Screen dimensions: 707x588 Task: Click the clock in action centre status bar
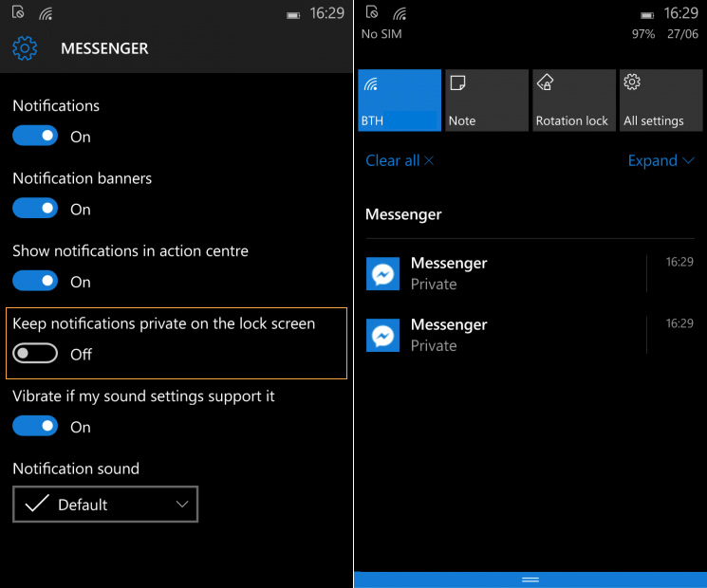[x=680, y=13]
